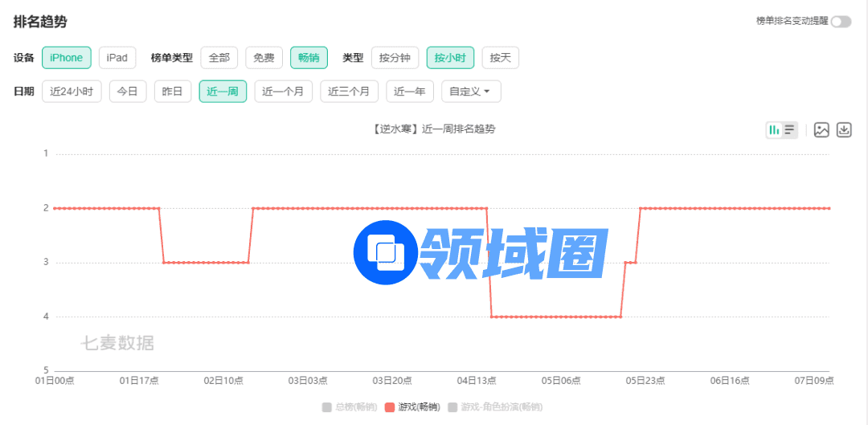This screenshot has width=868, height=425.
Task: Toggle 榜单排名变动提醒 switch
Action: click(x=841, y=22)
